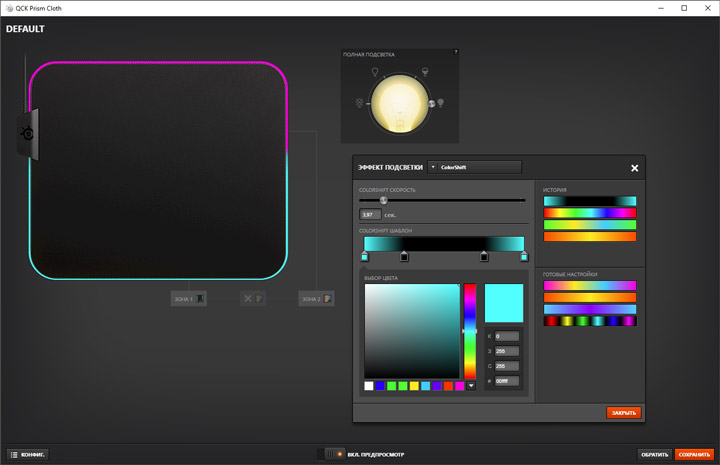720x465 pixels.
Task: Click the З (green) value field showing 255
Action: pyautogui.click(x=507, y=351)
